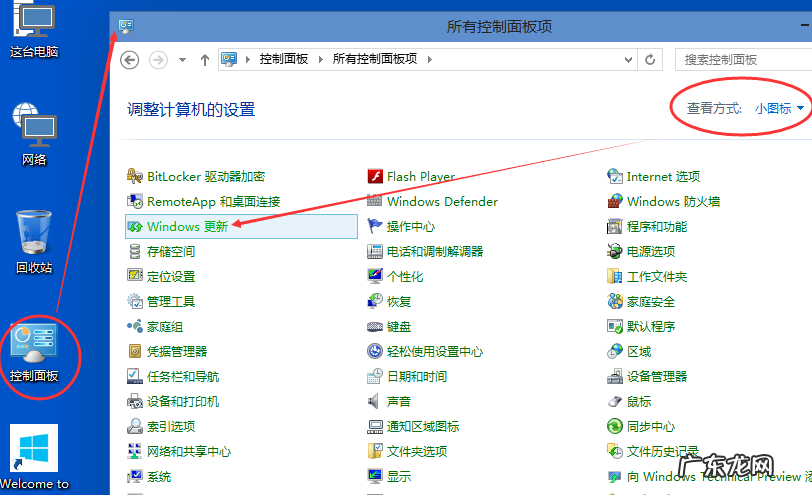The image size is (812, 495).
Task: Open 家庭安全 link
Action: (651, 301)
